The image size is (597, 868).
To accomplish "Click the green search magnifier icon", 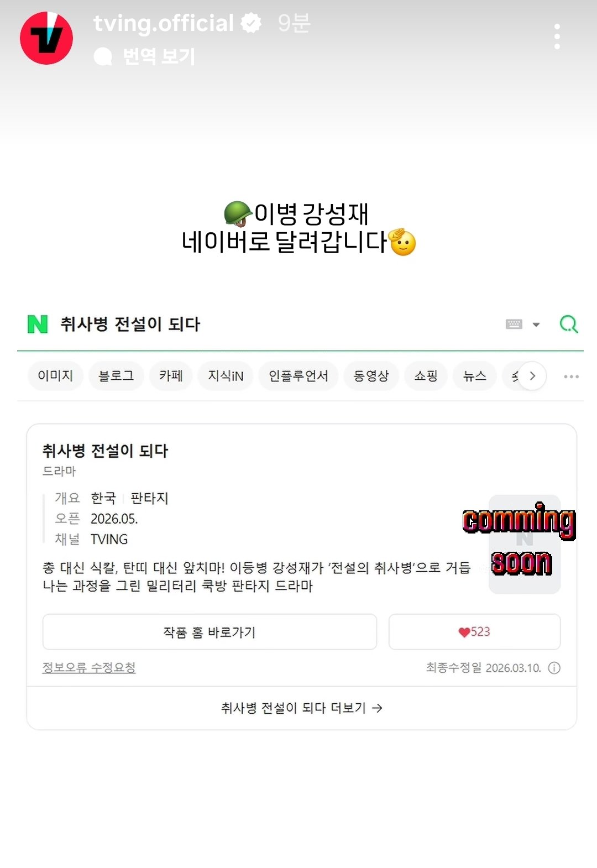I will pos(568,324).
